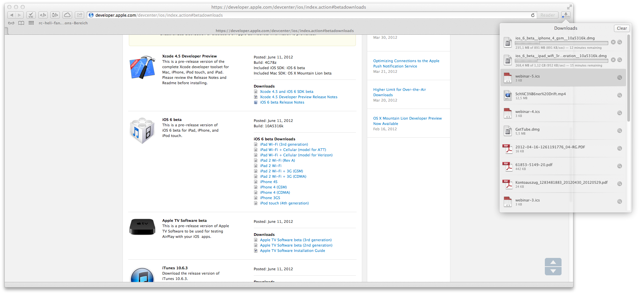Download iPhone 4S beta
644x294 pixels.
pos(269,182)
